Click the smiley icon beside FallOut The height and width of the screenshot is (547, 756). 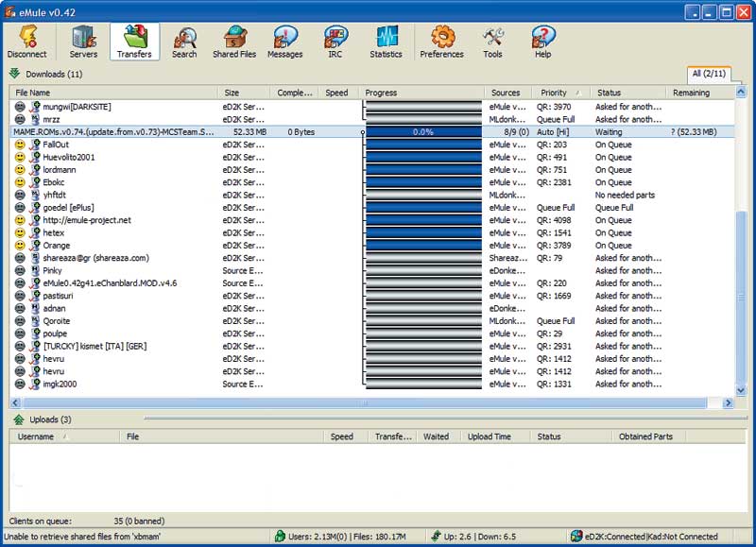20,145
